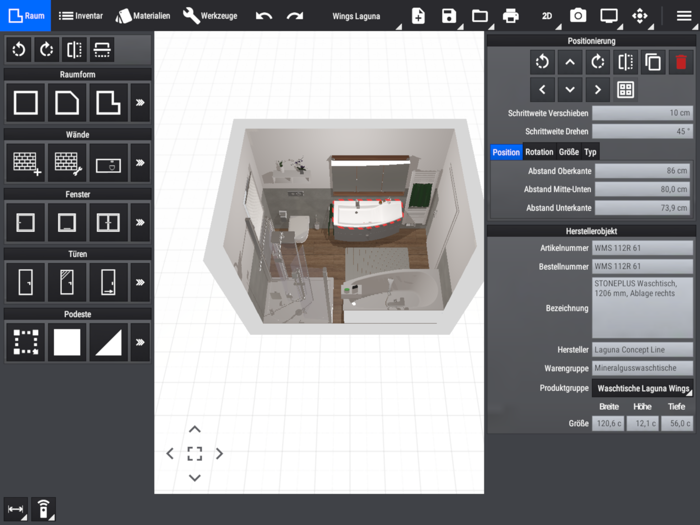Select the glass door in Türen
The image size is (700, 525).
click(x=67, y=282)
